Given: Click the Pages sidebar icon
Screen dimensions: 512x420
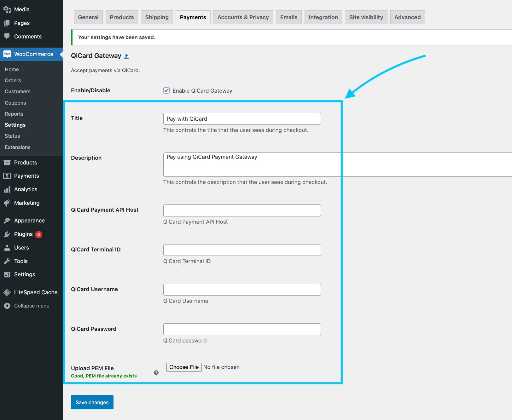Looking at the screenshot, I should pos(7,23).
